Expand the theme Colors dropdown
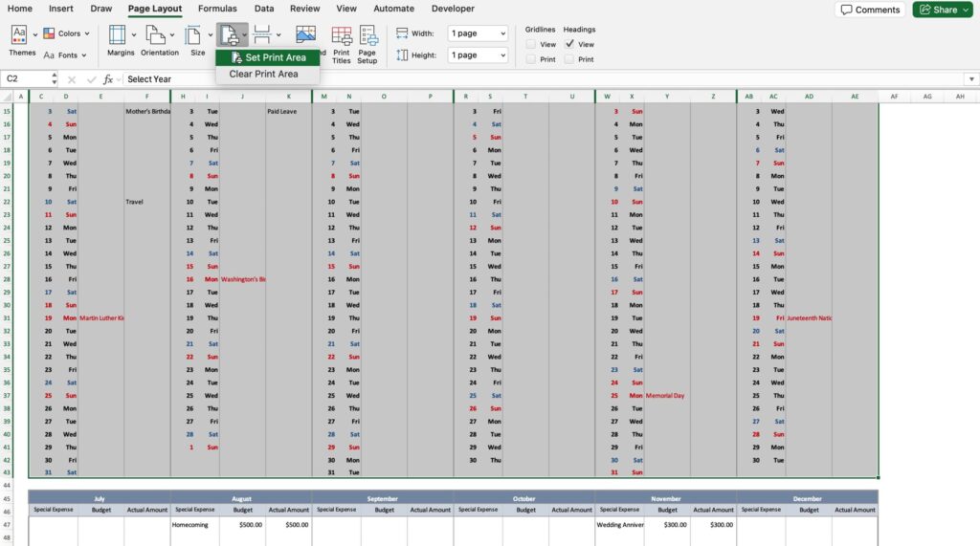The height and width of the screenshot is (546, 980). point(69,33)
